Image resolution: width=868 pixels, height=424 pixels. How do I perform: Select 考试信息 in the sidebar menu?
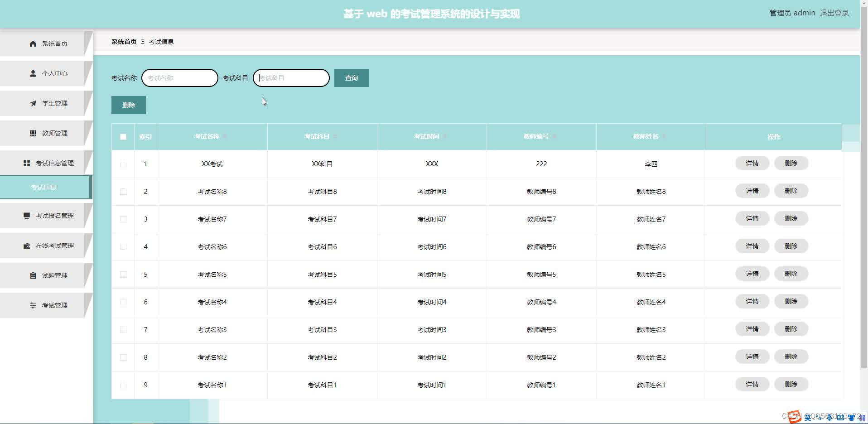[x=45, y=186]
